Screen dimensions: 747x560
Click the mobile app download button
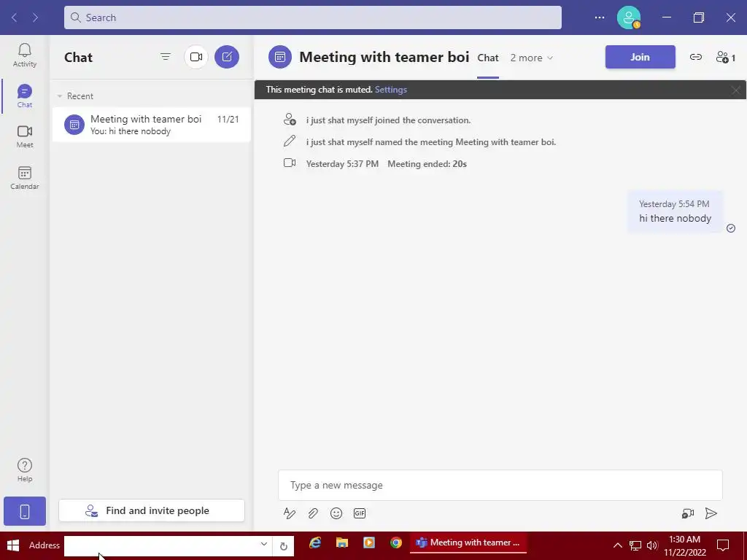click(25, 511)
